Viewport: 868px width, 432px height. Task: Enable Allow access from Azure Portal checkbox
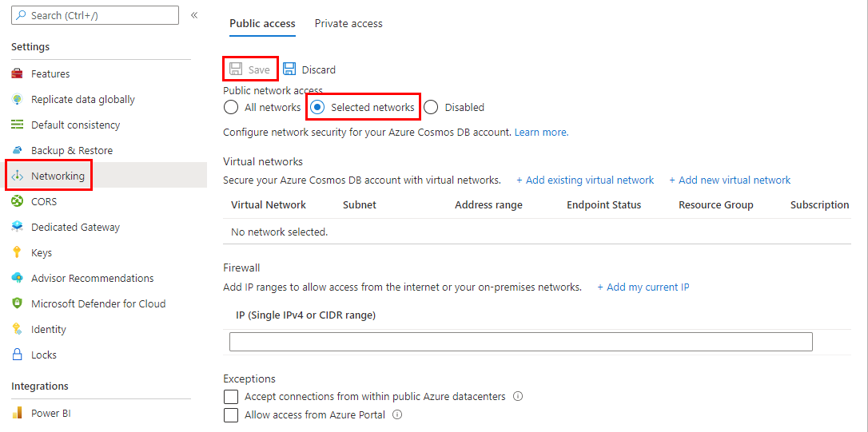pos(231,414)
